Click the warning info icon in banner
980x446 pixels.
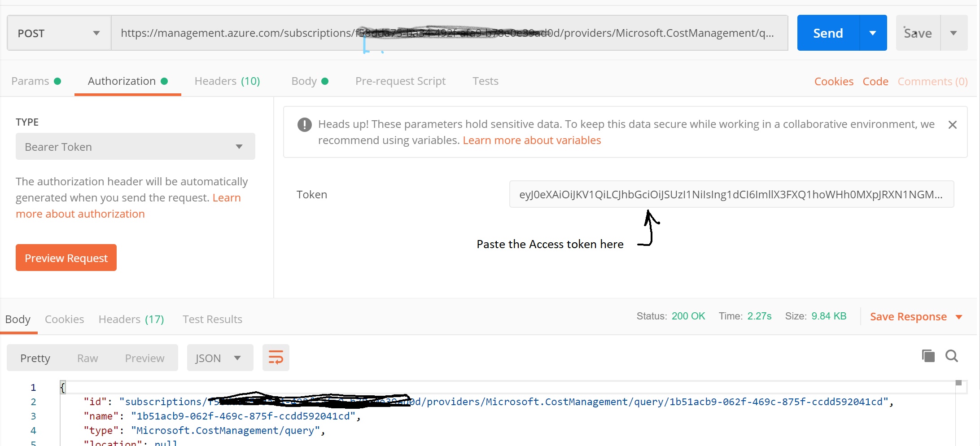point(304,125)
